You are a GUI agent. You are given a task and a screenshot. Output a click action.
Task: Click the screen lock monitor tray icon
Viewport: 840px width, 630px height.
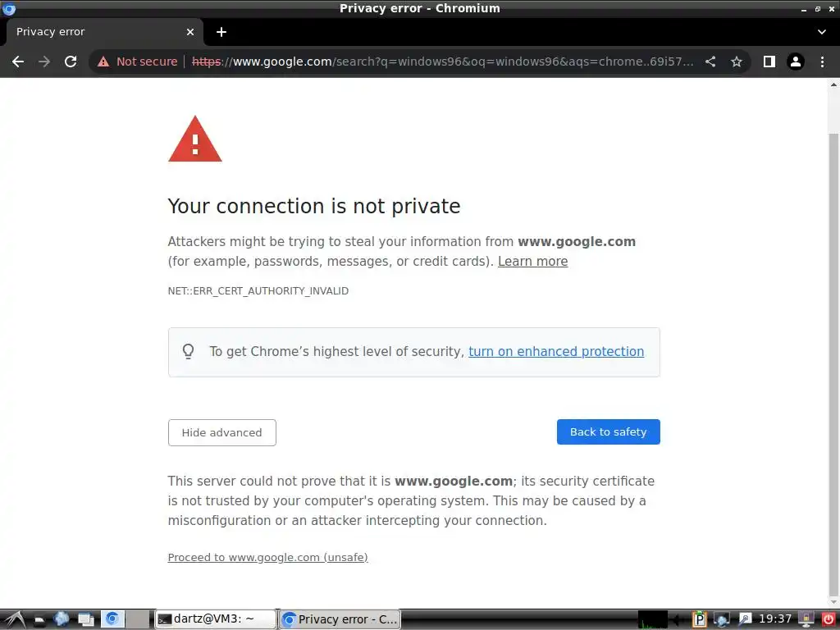[x=806, y=619]
